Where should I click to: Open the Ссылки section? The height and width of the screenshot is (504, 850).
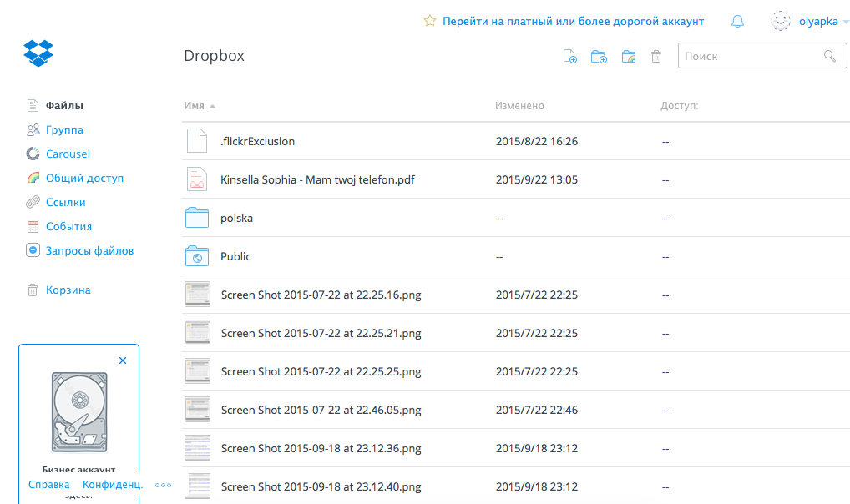pos(66,202)
